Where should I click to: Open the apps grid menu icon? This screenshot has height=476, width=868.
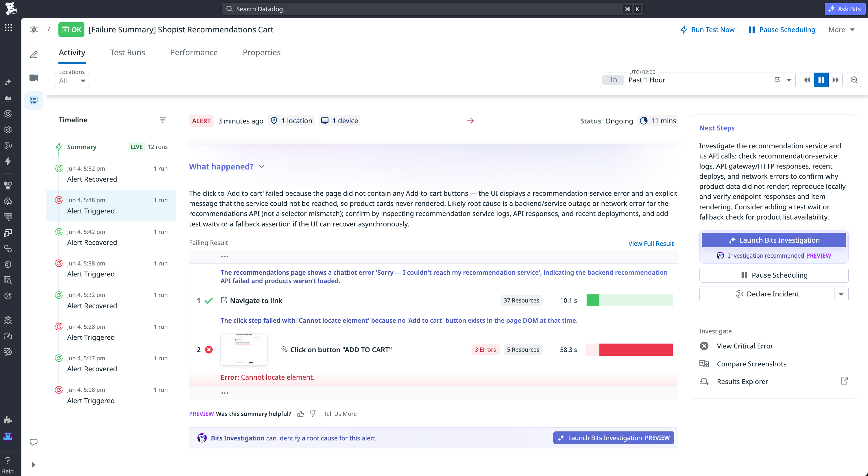coord(8,28)
